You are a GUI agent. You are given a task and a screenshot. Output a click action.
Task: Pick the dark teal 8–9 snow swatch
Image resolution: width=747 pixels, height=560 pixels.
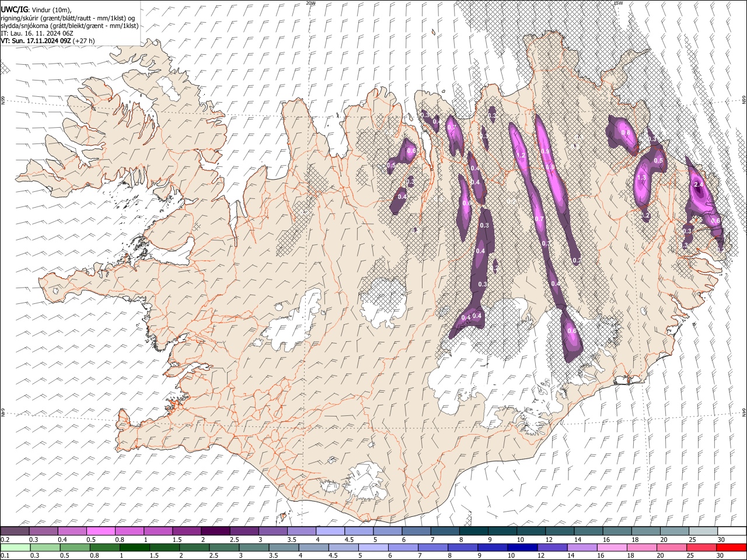point(474,531)
